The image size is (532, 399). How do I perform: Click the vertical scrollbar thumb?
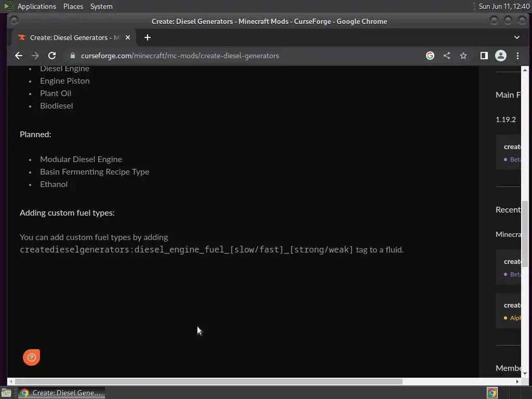[525, 234]
